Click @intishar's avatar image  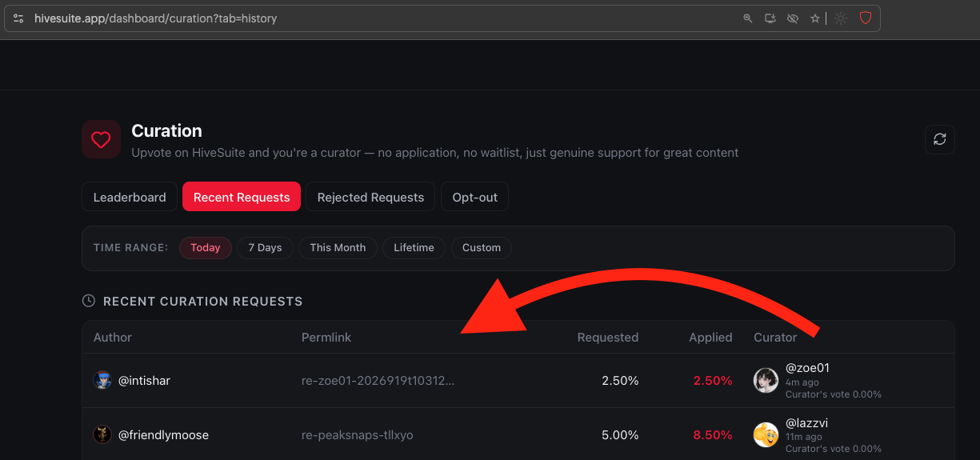click(x=102, y=381)
